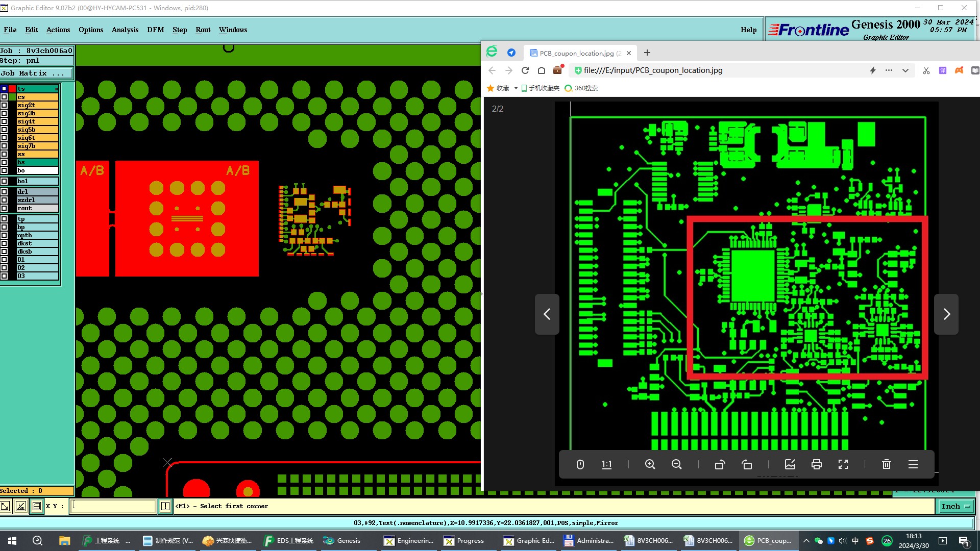
Task: Click the red ts layer color swatch
Action: click(x=12, y=89)
